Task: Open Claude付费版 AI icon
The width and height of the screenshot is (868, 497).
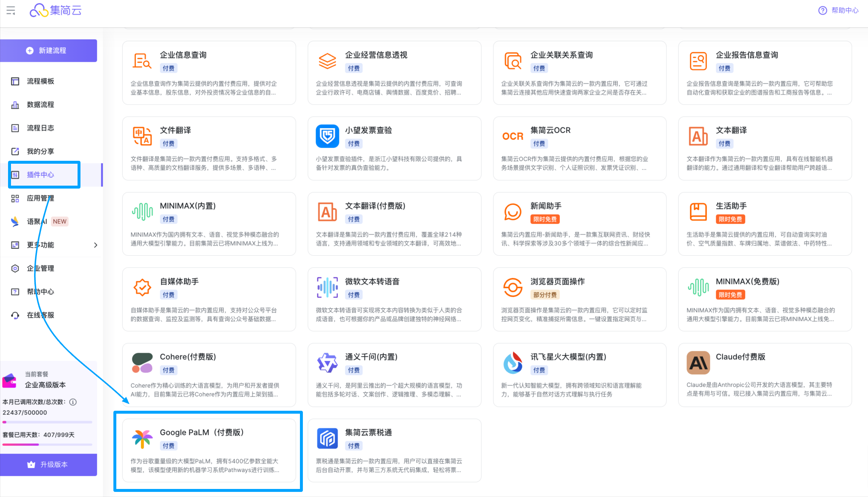Action: pyautogui.click(x=698, y=363)
